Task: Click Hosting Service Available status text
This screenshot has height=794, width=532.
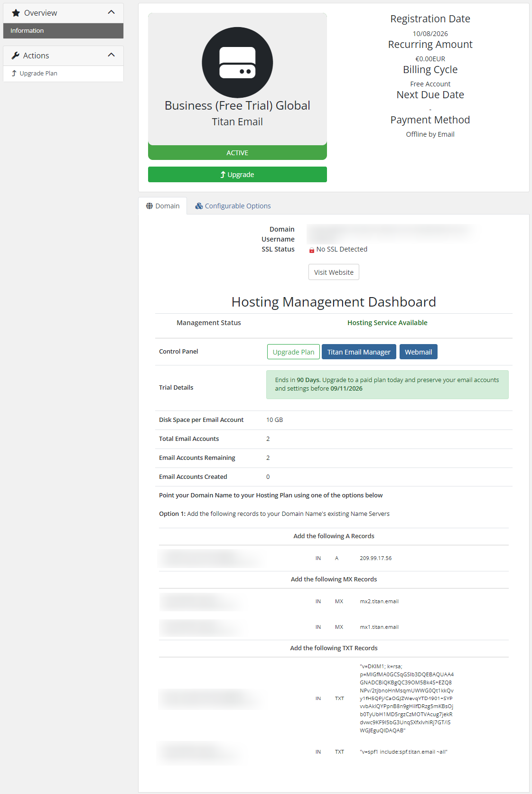Action: (387, 323)
